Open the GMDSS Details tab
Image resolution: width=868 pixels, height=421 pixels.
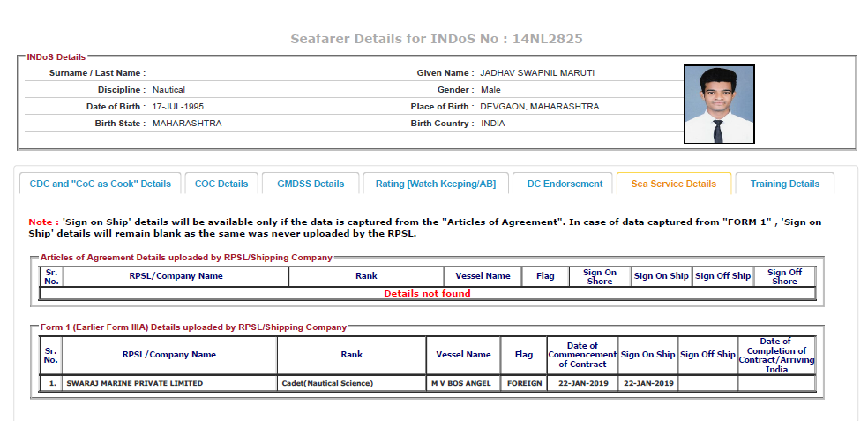point(311,184)
